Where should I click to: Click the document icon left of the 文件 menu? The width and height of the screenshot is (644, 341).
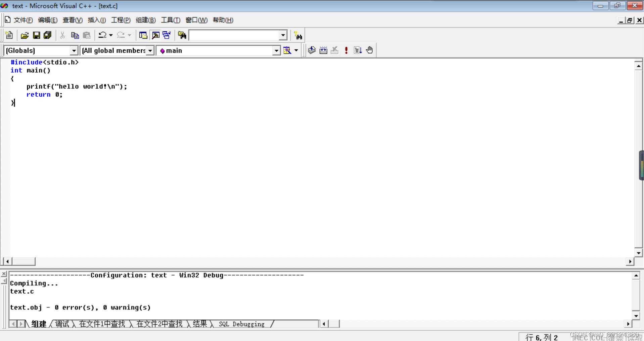(7, 20)
